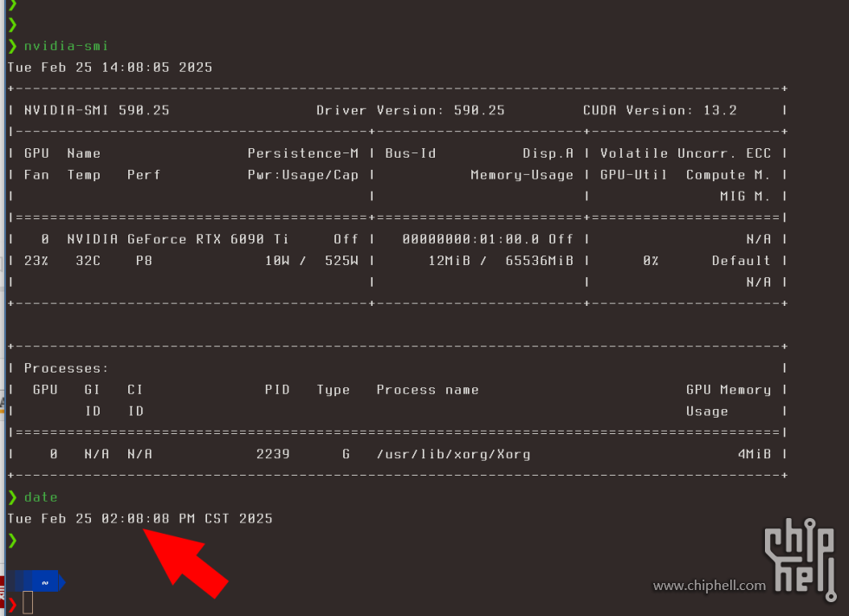Click the "GPU Memory" column header
The image size is (849, 616).
729,390
